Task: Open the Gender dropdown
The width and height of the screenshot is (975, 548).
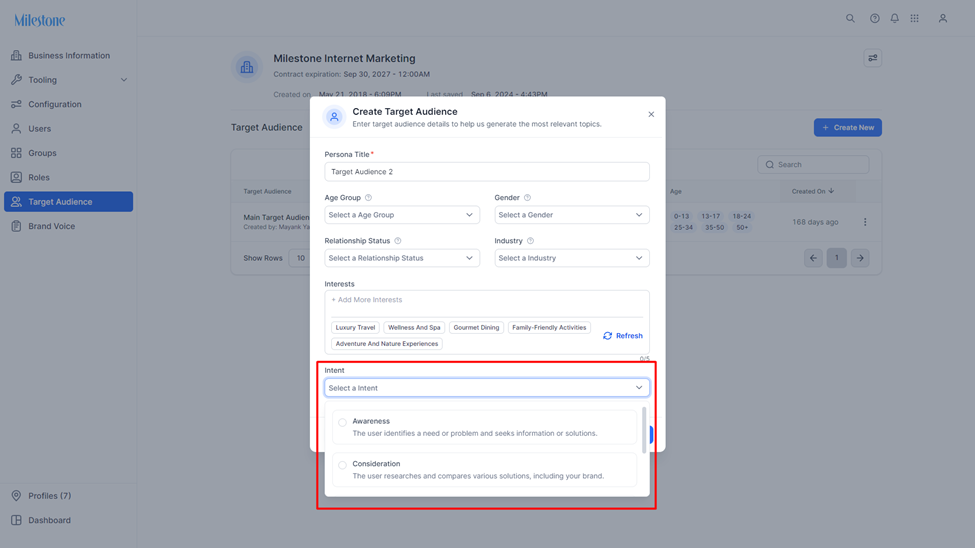Action: [572, 215]
